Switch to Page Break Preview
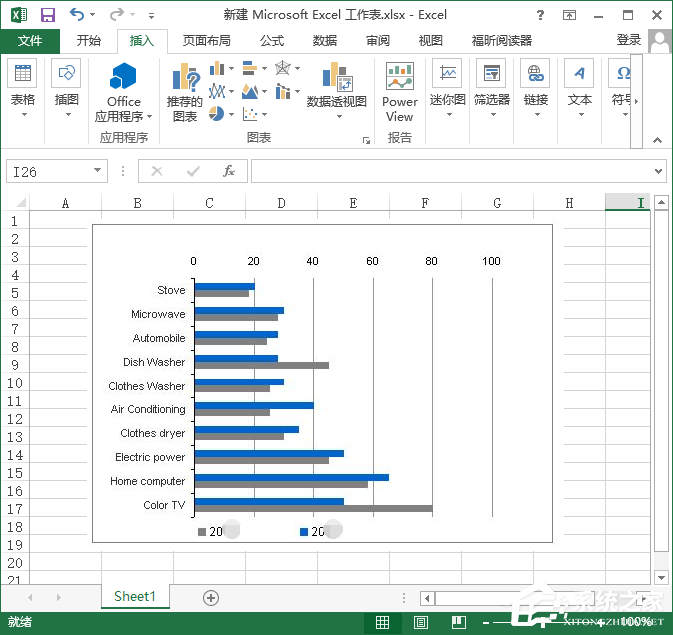 458,622
